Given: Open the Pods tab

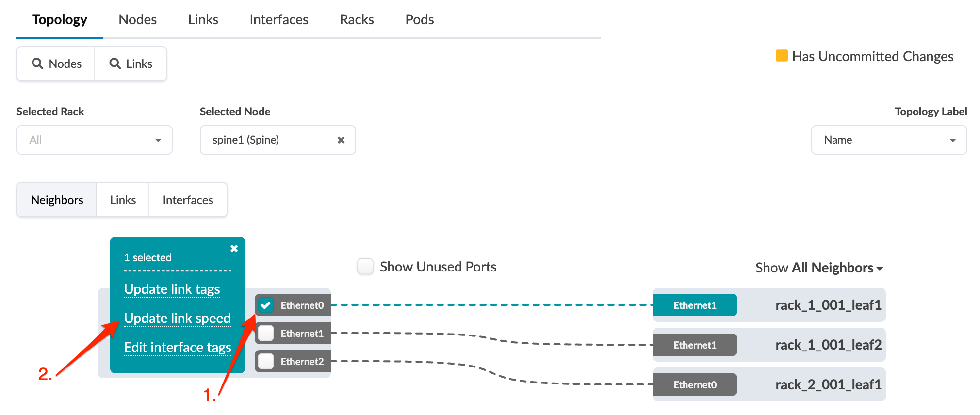Looking at the screenshot, I should [x=419, y=19].
